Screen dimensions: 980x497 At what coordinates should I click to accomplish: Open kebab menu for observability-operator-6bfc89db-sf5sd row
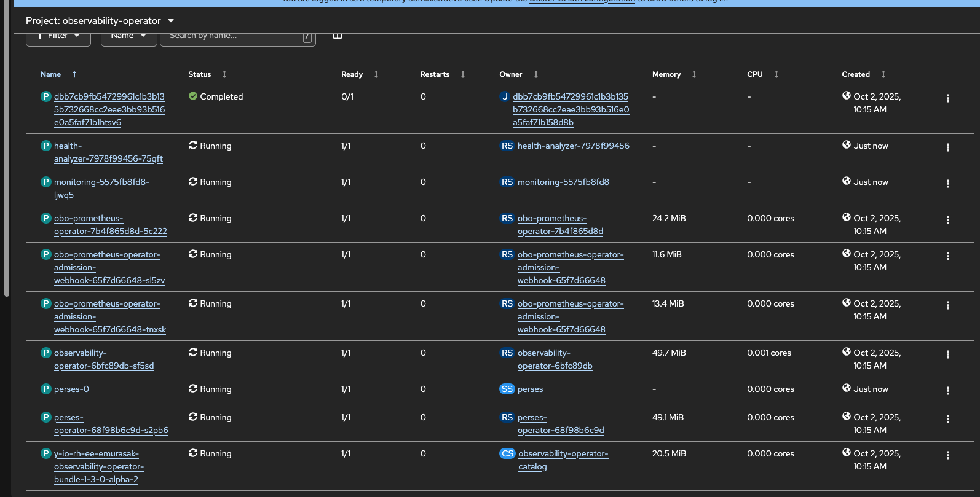(947, 354)
